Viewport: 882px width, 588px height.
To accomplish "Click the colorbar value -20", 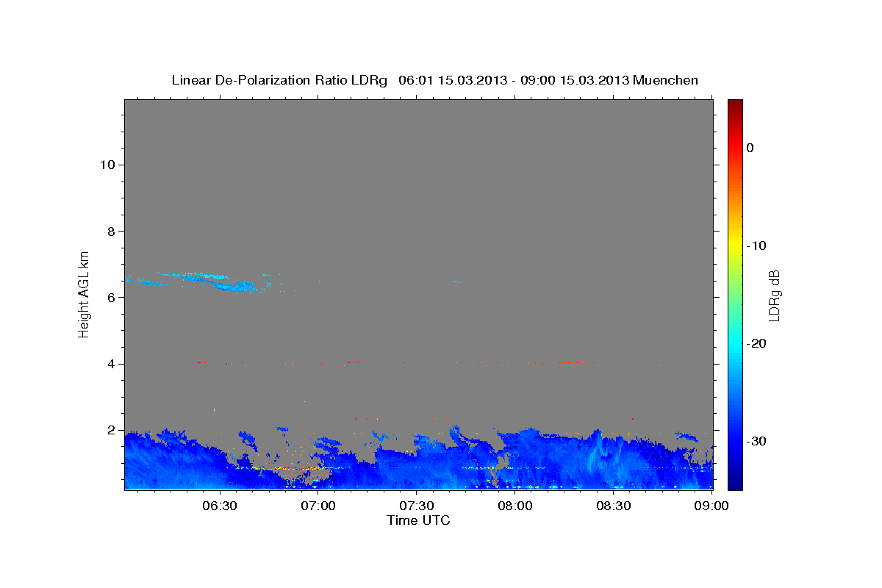I will coord(757,343).
